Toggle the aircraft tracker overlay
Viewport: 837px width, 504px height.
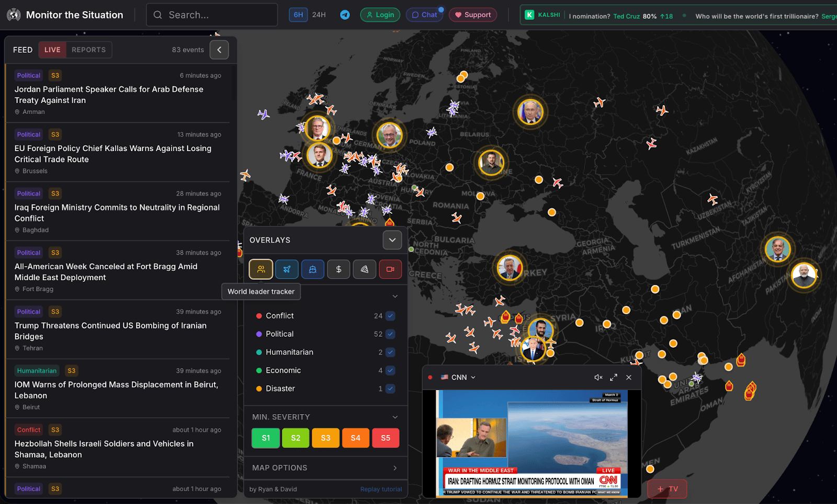[287, 269]
